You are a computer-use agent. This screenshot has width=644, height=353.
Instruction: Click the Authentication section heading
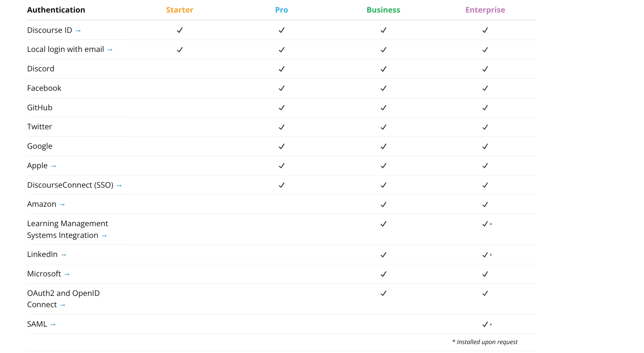point(56,10)
